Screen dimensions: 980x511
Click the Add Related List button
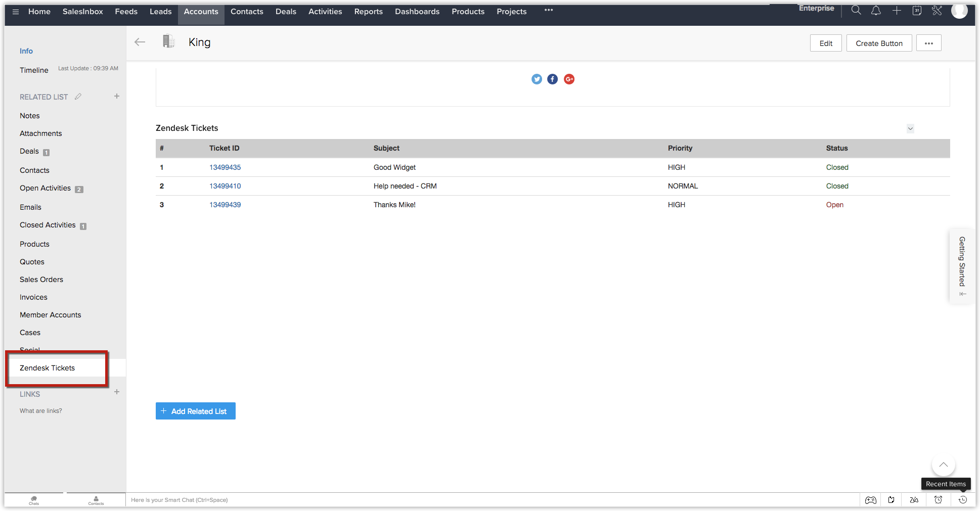[x=196, y=411]
